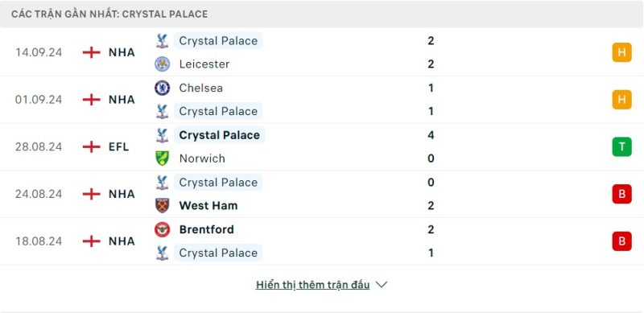The height and width of the screenshot is (313, 644).
Task: Click the Norwich club crest icon
Action: [163, 159]
